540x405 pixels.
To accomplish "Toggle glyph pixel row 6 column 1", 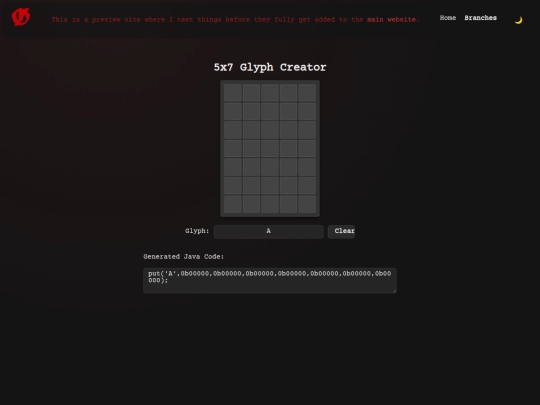I will [233, 186].
